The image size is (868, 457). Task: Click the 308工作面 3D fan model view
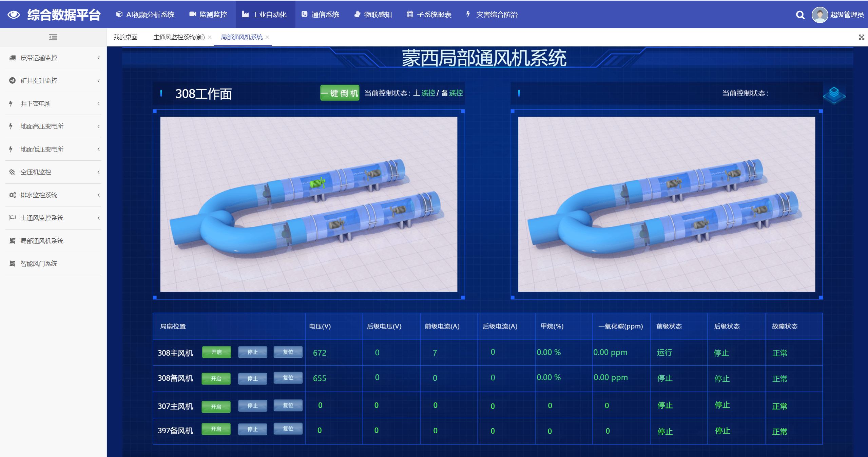click(x=309, y=204)
